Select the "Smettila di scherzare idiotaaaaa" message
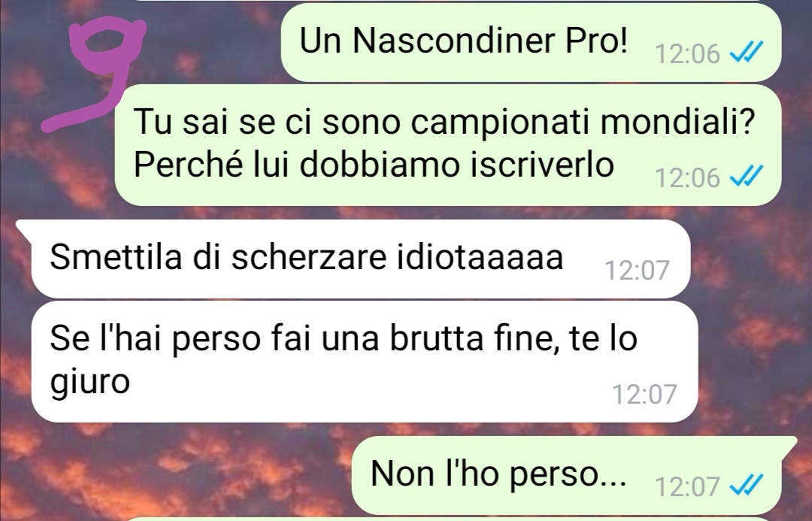The width and height of the screenshot is (812, 521). pyautogui.click(x=360, y=259)
